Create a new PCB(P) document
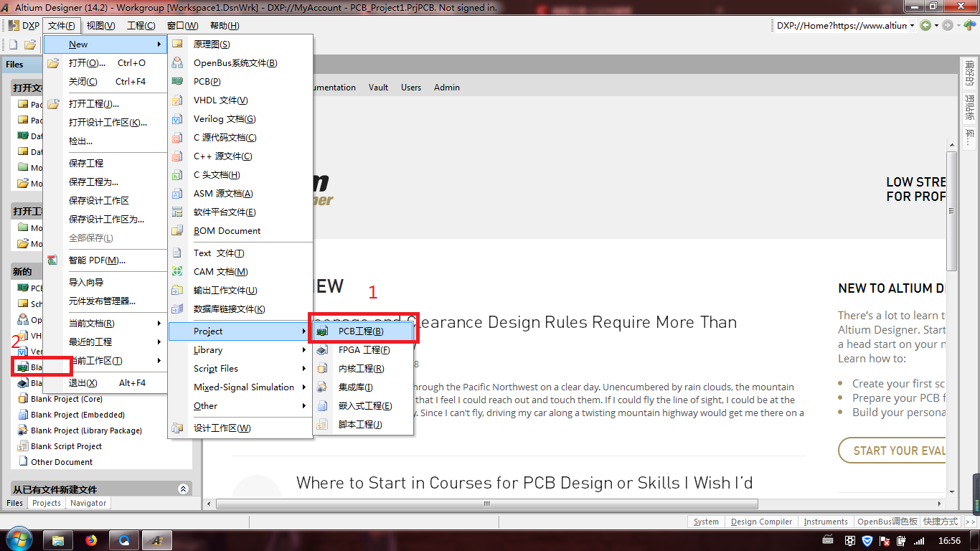The width and height of the screenshot is (980, 551). [x=240, y=82]
